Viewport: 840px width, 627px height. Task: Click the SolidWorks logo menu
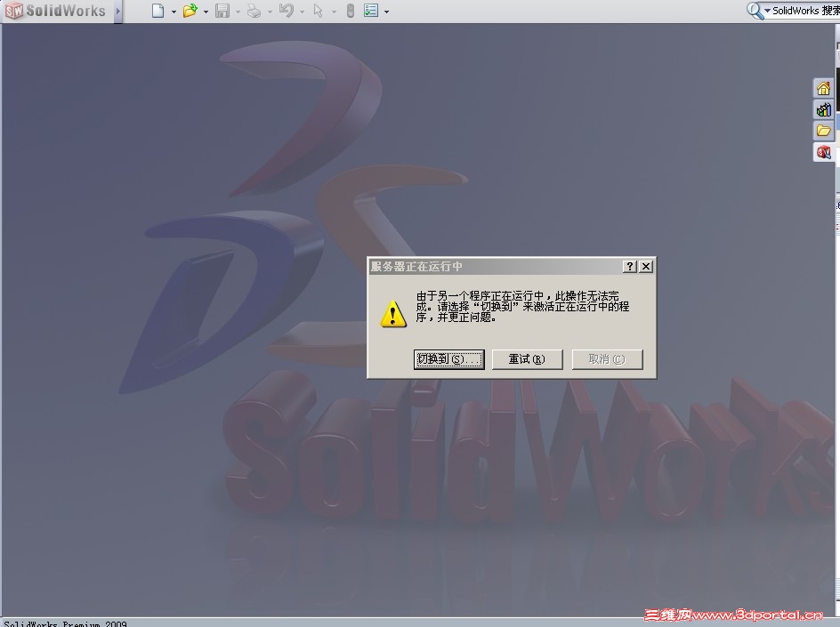click(56, 11)
